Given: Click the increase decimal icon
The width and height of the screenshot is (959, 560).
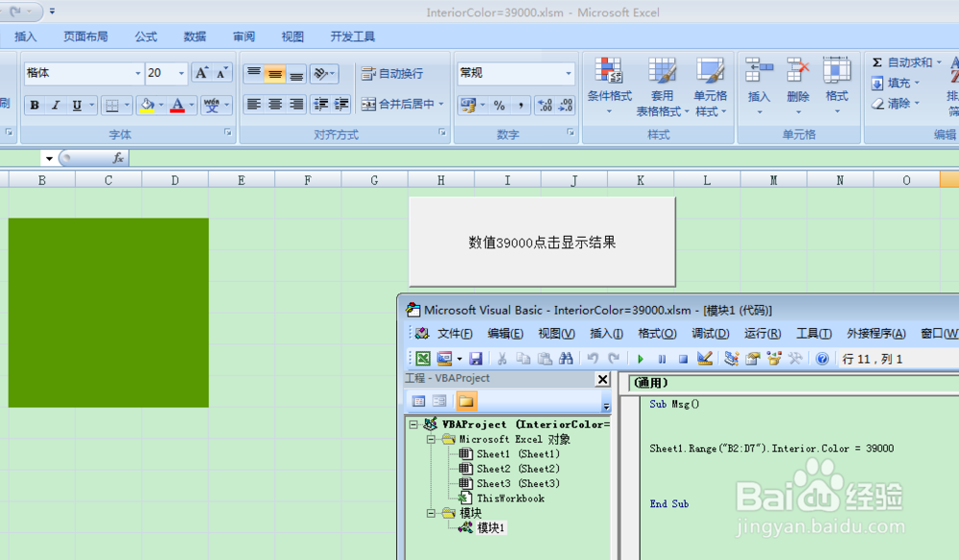Looking at the screenshot, I should click(545, 105).
